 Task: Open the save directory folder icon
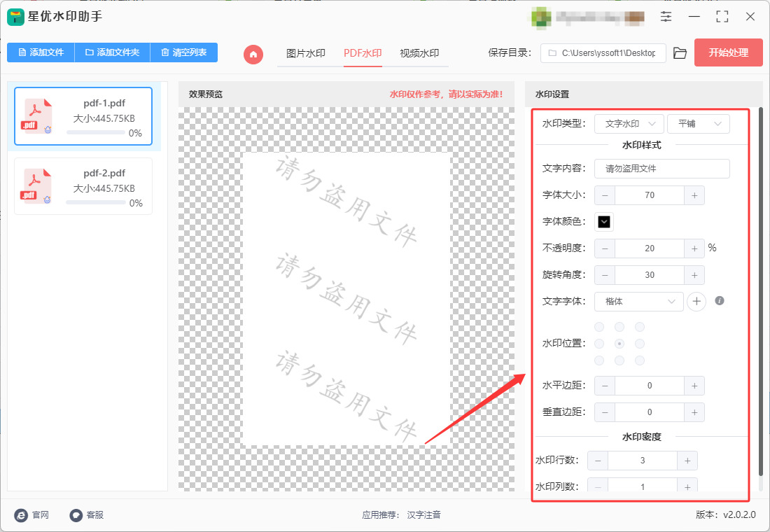pos(680,53)
